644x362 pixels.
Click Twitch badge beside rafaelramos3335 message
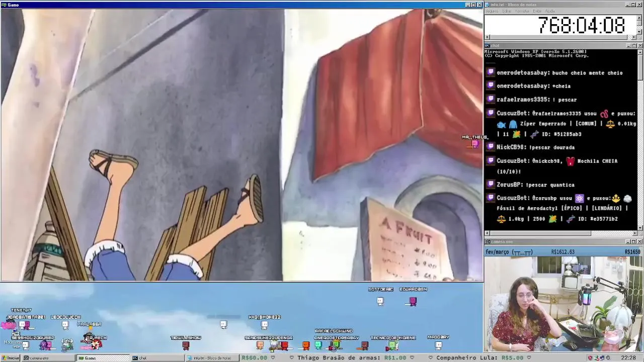coord(491,99)
